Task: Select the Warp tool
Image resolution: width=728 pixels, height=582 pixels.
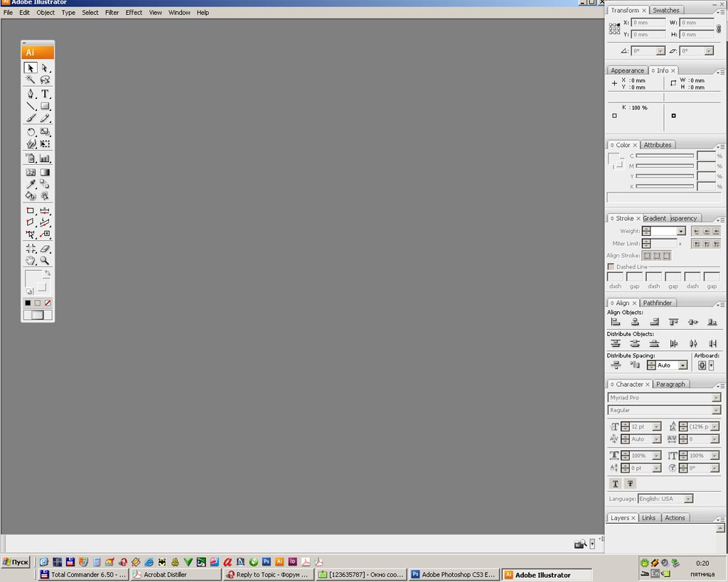Action: click(x=31, y=144)
